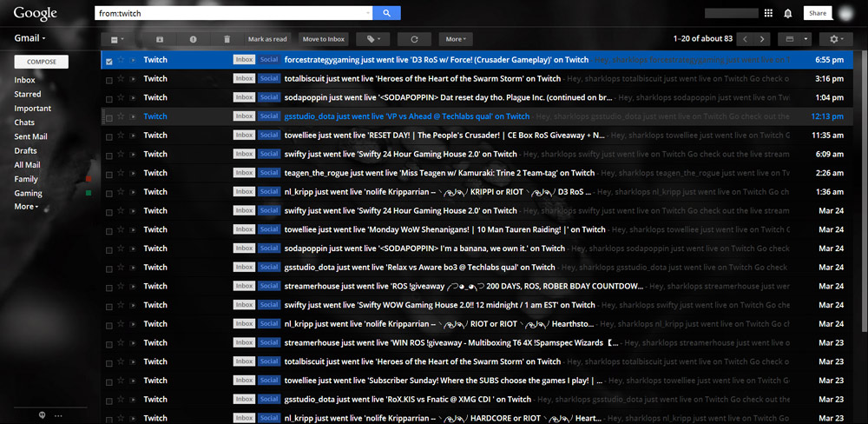Click the ellipsis icon beside Hangouts
The image size is (868, 424).
59,415
